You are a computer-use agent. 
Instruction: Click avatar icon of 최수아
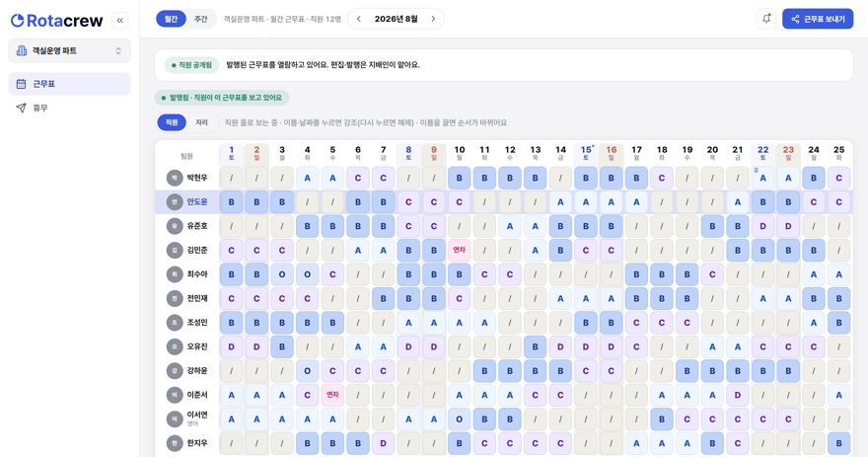click(175, 274)
